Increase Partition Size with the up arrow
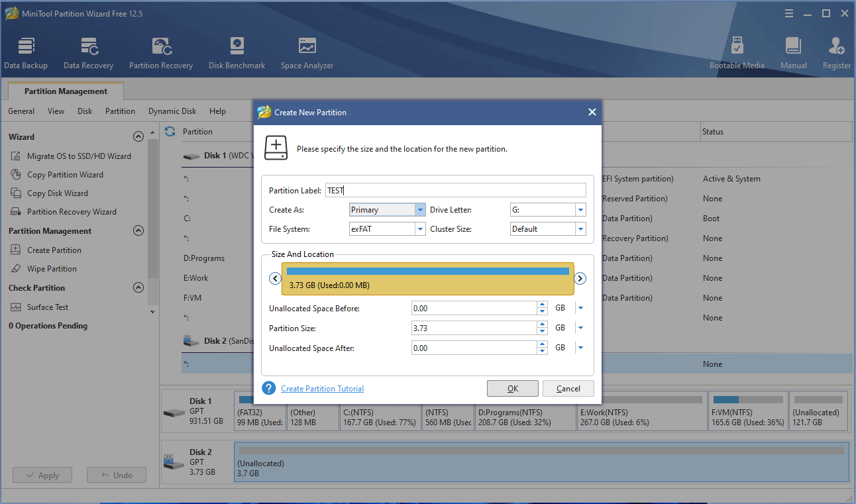The width and height of the screenshot is (856, 504). [543, 325]
